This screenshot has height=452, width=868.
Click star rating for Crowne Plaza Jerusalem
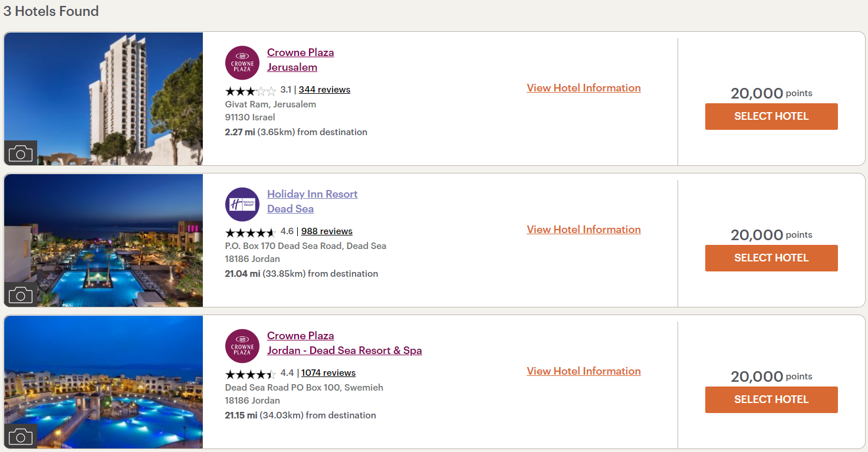pyautogui.click(x=251, y=90)
